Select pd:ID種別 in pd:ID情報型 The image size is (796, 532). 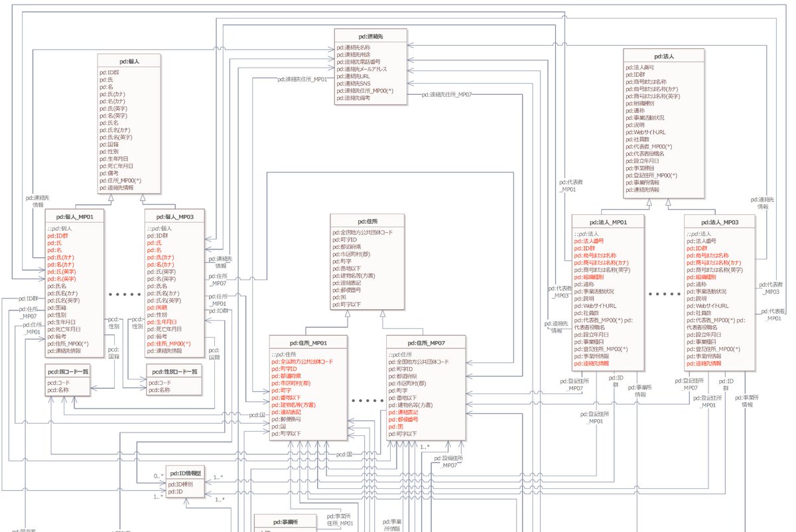point(180,485)
